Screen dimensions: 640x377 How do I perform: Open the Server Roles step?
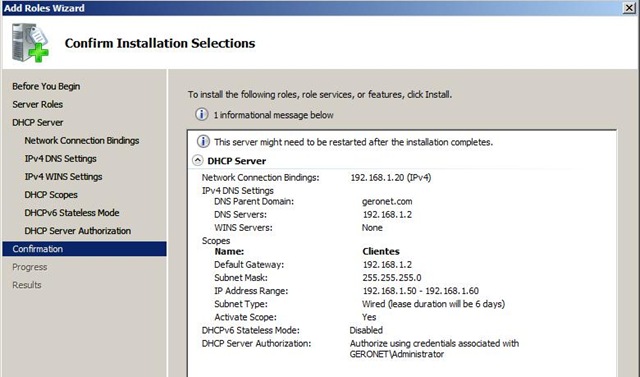[x=38, y=104]
